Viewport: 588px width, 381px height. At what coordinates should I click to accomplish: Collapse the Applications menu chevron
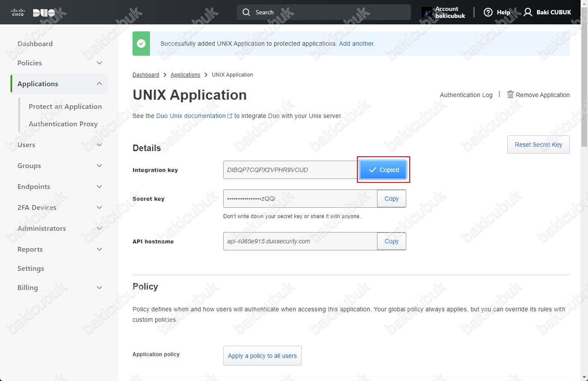(99, 84)
